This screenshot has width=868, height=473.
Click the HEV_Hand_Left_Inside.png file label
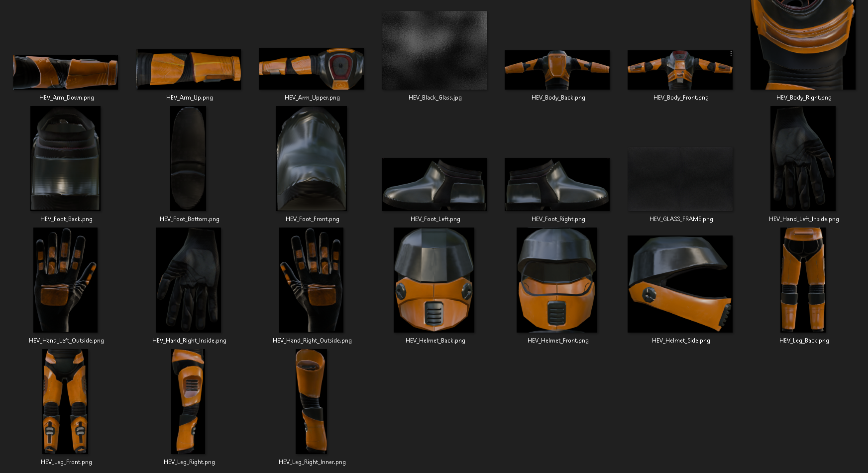pos(804,219)
